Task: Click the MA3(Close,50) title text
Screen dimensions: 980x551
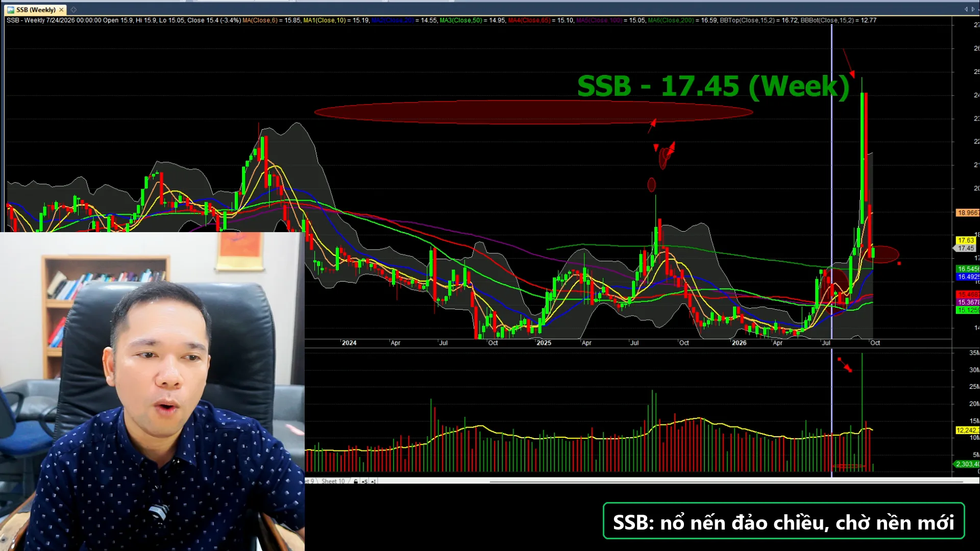Action: pos(460,20)
